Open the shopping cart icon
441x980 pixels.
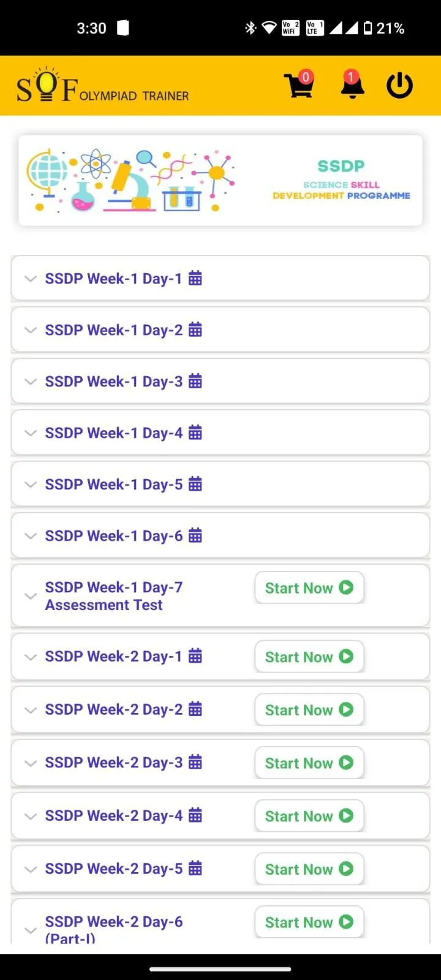pos(299,85)
